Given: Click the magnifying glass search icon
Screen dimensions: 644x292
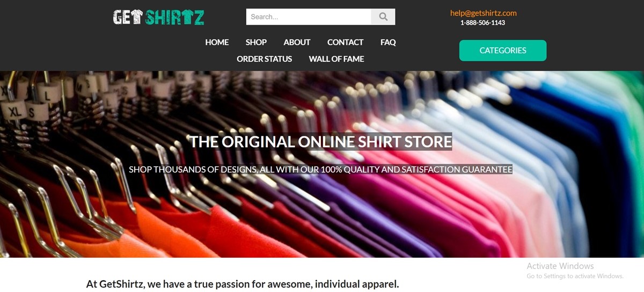Looking at the screenshot, I should (x=383, y=17).
